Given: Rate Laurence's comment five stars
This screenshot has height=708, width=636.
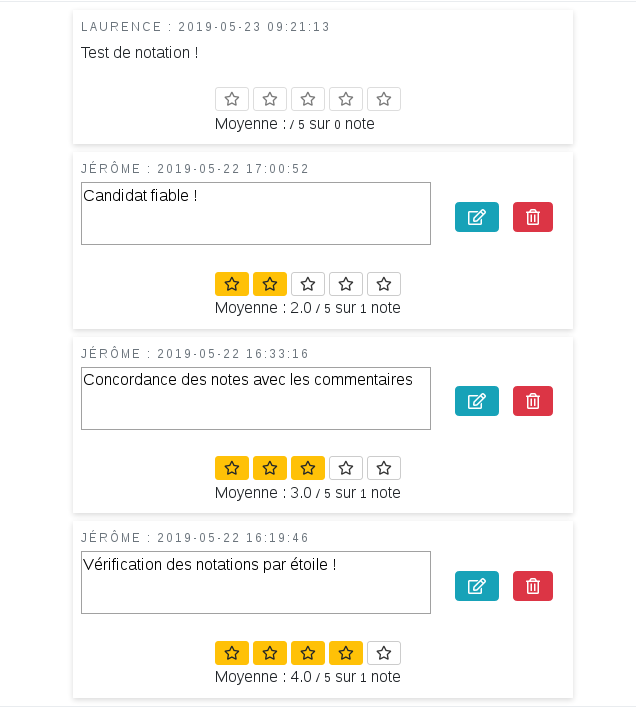Looking at the screenshot, I should (x=384, y=99).
